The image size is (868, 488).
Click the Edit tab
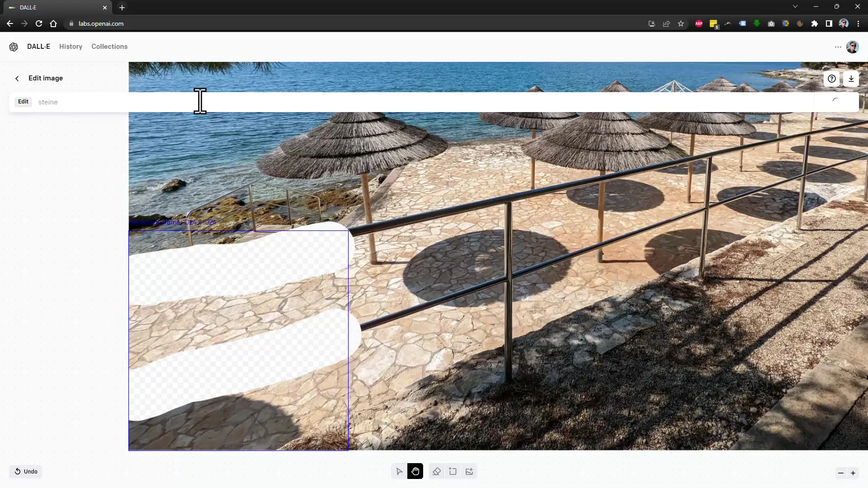click(23, 102)
